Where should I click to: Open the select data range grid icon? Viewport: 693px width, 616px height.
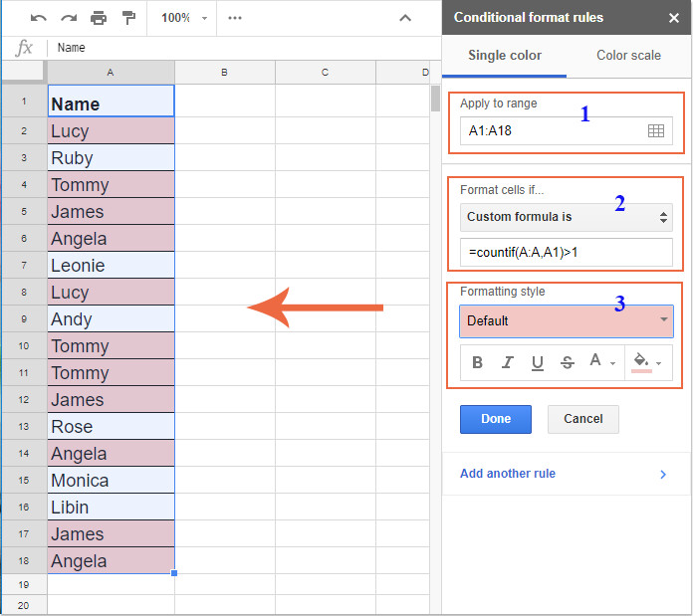[656, 130]
